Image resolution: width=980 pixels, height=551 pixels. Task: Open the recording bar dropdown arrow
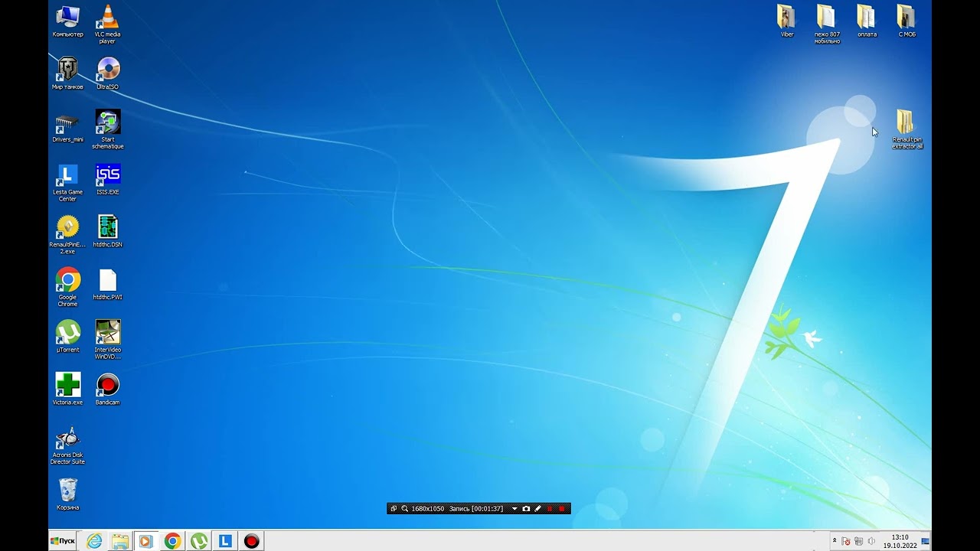pos(514,509)
